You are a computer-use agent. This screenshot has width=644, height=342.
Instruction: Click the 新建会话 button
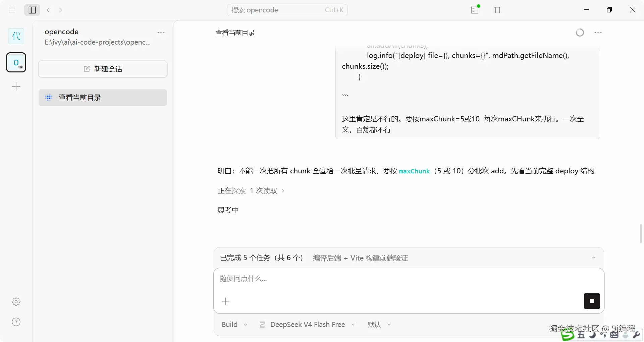103,69
